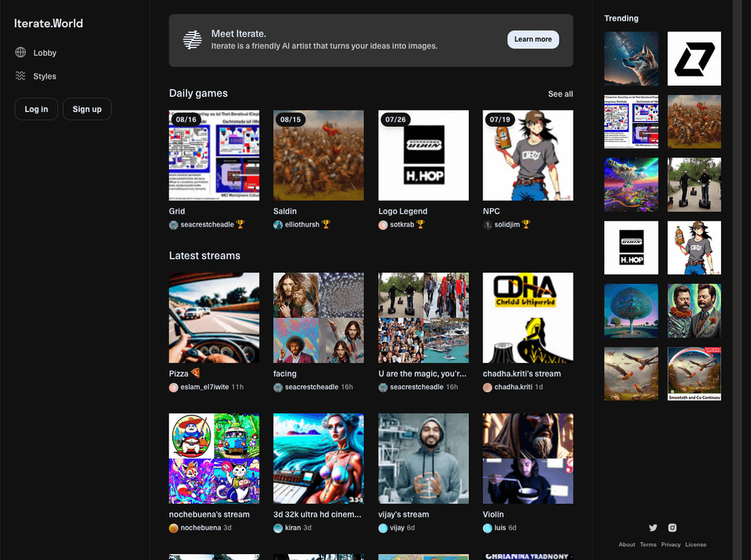Click the trophy next to sotkrab
This screenshot has height=560, width=751.
[420, 224]
